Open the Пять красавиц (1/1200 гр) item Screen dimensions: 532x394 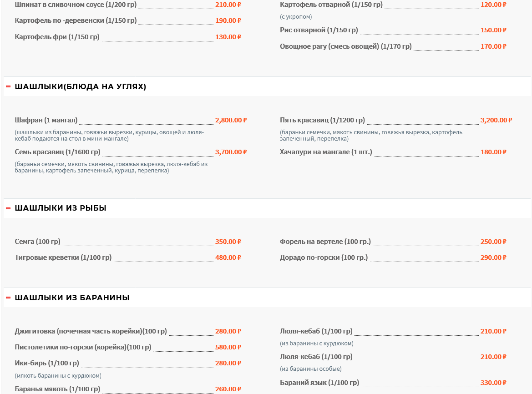click(x=322, y=120)
